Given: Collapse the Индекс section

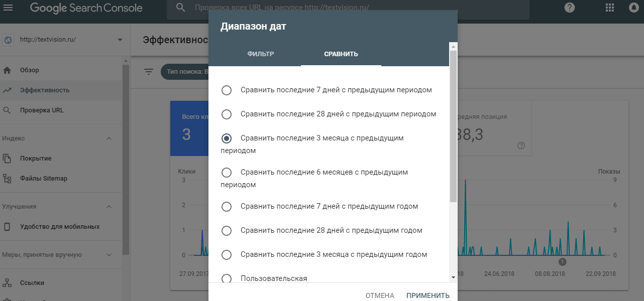Looking at the screenshot, I should pos(110,137).
